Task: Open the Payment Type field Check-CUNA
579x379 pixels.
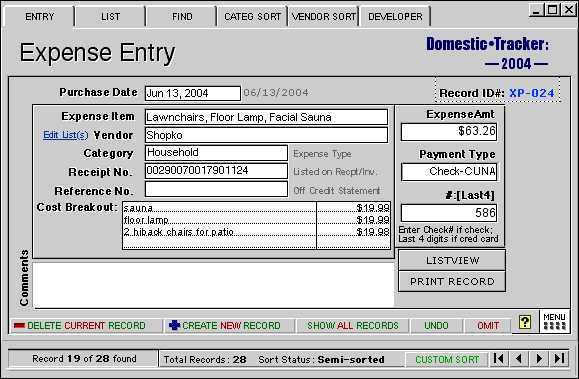Action: pyautogui.click(x=449, y=171)
